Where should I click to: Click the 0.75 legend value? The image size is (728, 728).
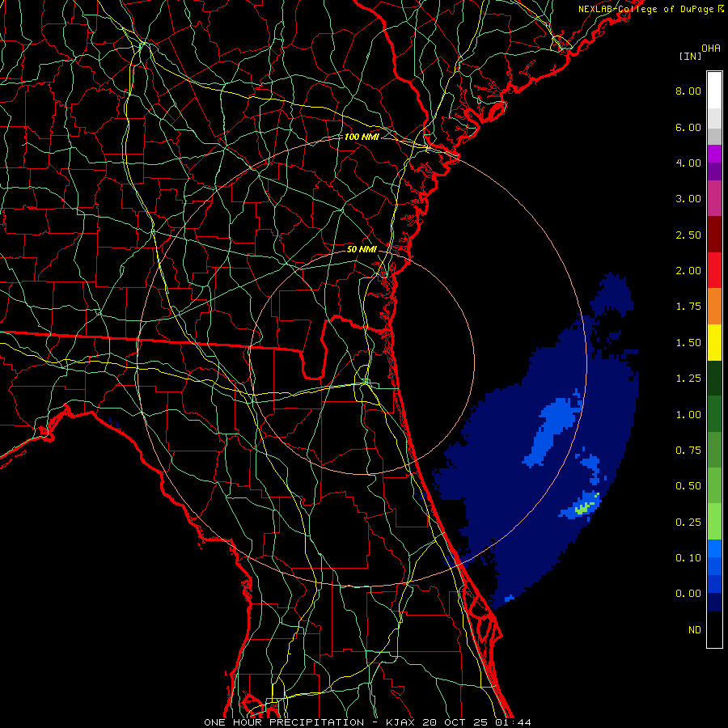pyautogui.click(x=688, y=451)
